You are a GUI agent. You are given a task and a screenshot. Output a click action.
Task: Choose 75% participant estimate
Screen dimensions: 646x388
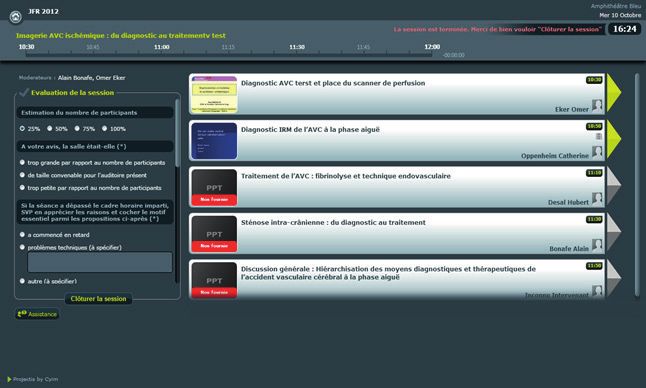77,129
